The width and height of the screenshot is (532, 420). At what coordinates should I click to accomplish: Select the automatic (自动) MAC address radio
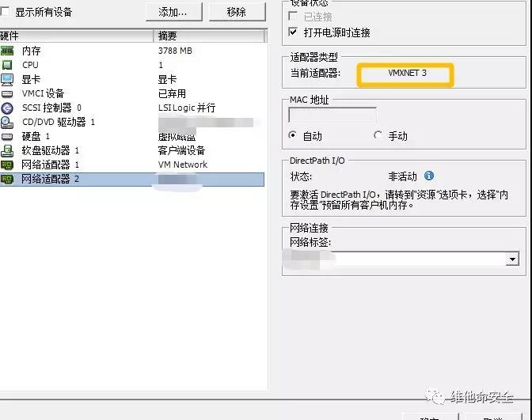[x=294, y=135]
